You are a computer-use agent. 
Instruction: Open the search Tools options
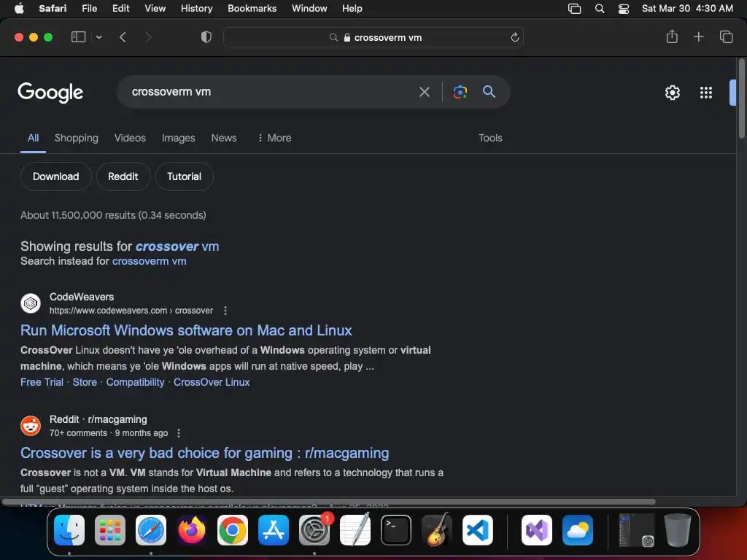coord(490,138)
